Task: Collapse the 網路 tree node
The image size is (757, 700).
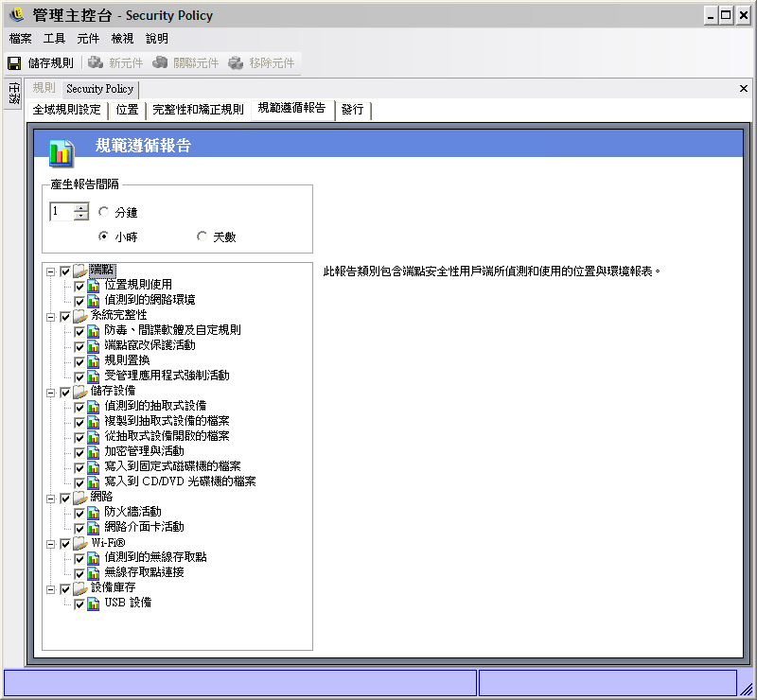Action: point(51,499)
